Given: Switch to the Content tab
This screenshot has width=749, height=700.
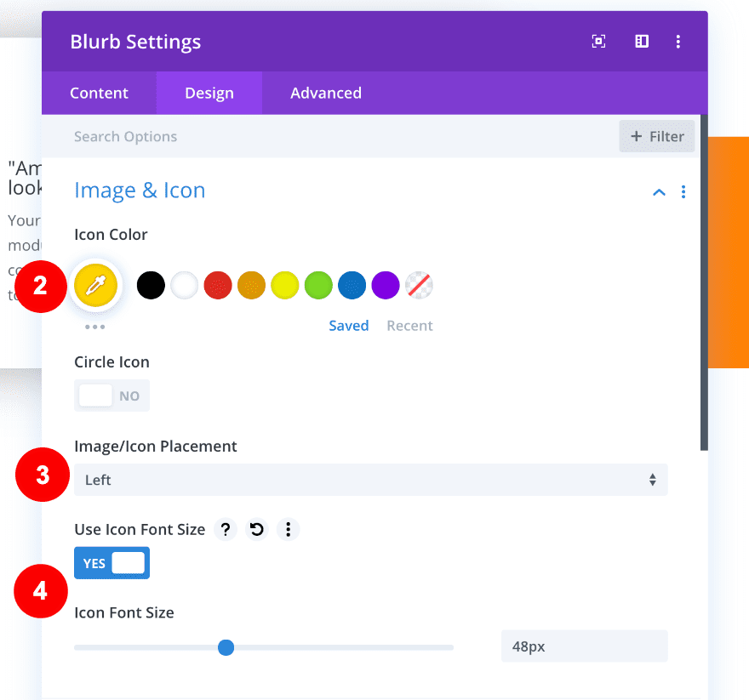Looking at the screenshot, I should click(x=99, y=94).
